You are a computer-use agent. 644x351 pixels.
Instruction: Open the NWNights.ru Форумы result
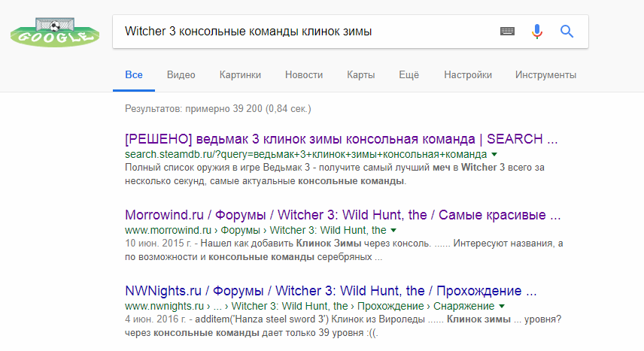point(330,291)
